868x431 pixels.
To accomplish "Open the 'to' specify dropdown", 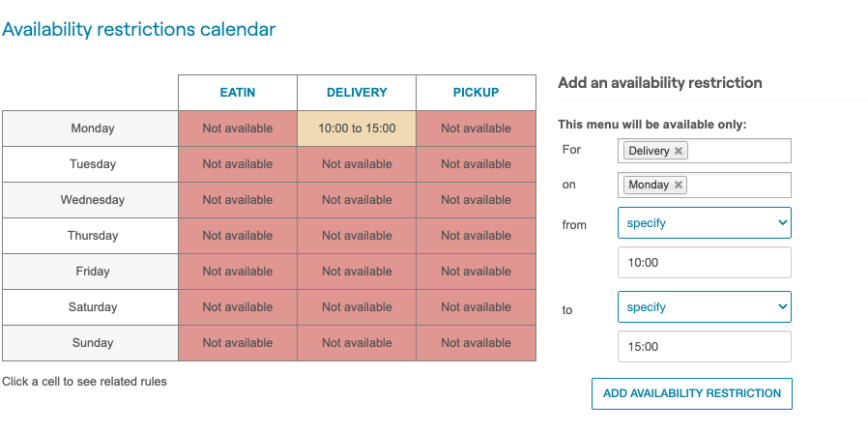I will [704, 307].
